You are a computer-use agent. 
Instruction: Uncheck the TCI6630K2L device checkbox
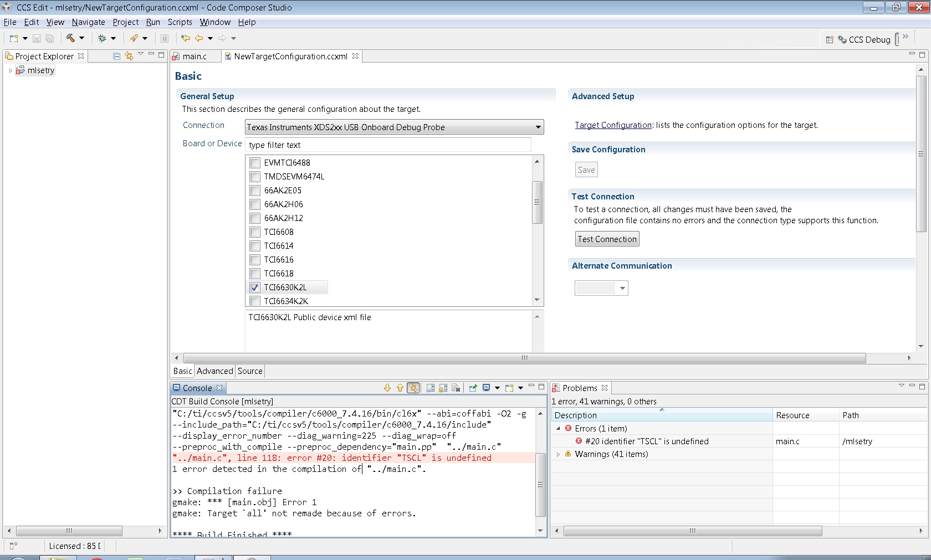pyautogui.click(x=255, y=287)
